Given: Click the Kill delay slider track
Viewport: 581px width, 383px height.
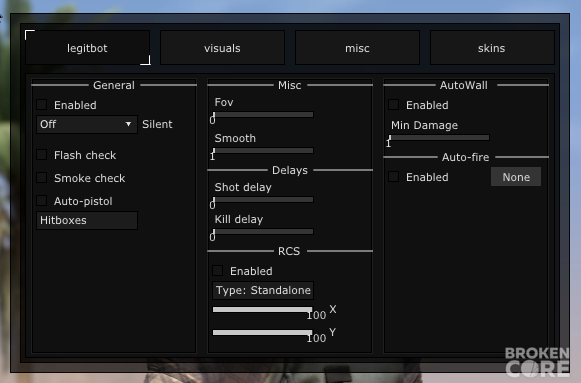Looking at the screenshot, I should click(263, 232).
